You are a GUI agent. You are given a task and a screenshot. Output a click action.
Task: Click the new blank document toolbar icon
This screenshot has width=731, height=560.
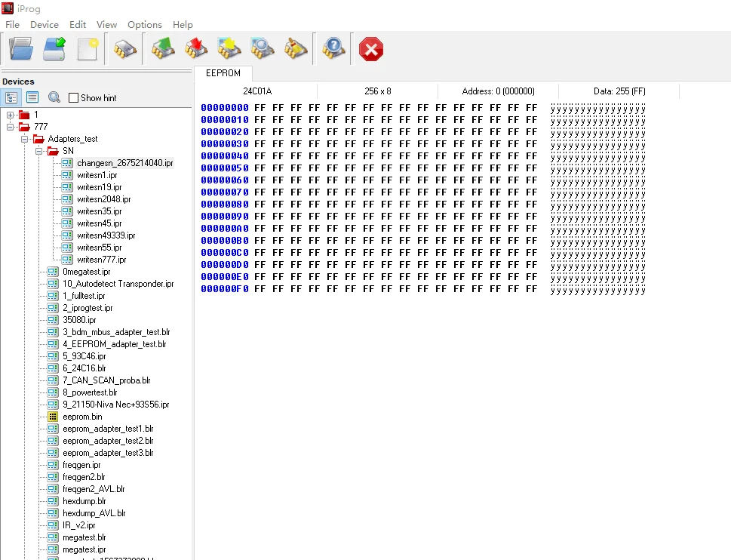click(x=88, y=49)
